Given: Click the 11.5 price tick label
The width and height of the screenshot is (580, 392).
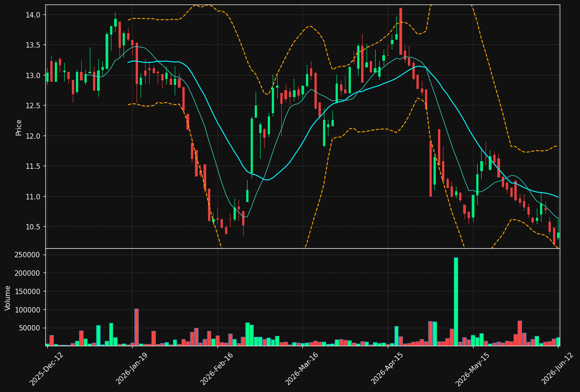Looking at the screenshot, I should (34, 166).
